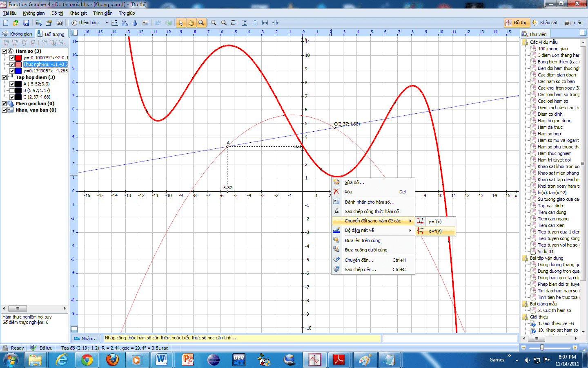Viewport: 588px width, 368px height.
Task: Toggle the right panel icon near Thư viện
Action: coord(583,33)
